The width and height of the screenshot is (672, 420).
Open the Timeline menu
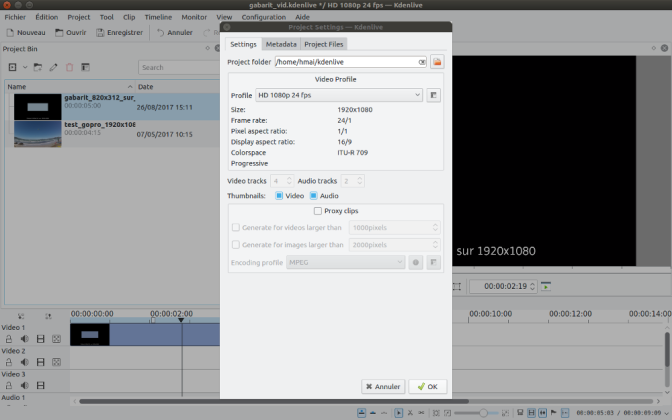pyautogui.click(x=158, y=17)
